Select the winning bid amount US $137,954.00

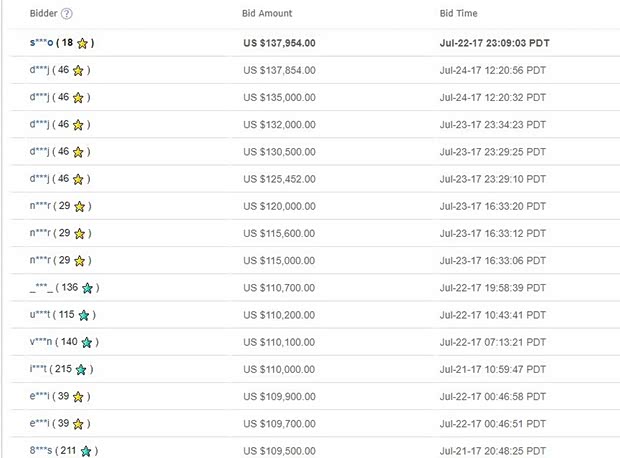279,44
